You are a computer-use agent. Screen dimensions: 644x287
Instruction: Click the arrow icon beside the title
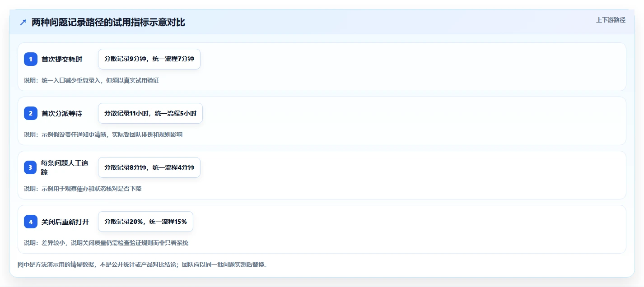click(x=23, y=23)
